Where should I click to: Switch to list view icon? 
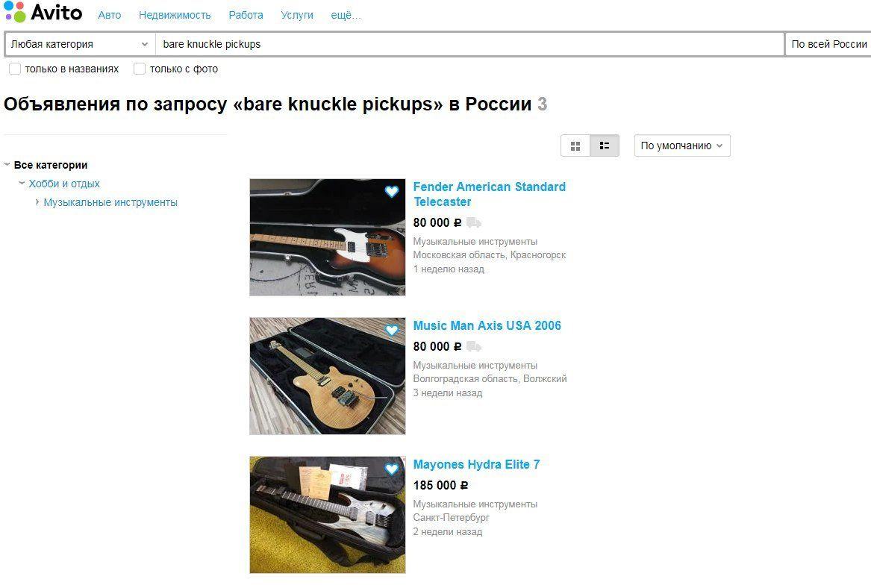tap(605, 146)
